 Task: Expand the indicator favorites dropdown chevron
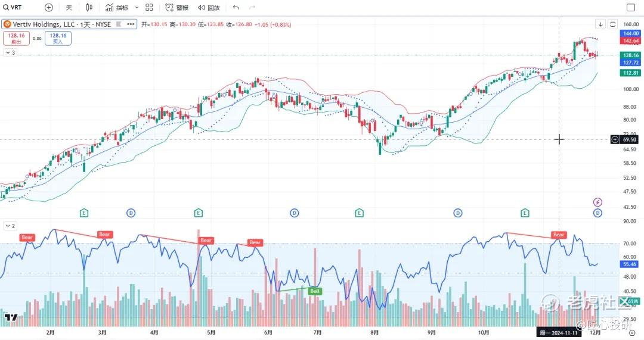pos(137,8)
